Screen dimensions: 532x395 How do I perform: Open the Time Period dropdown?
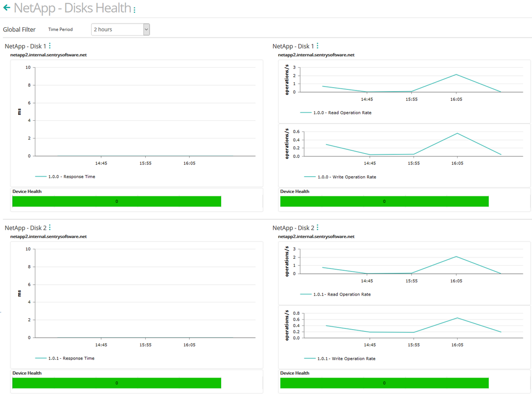120,29
